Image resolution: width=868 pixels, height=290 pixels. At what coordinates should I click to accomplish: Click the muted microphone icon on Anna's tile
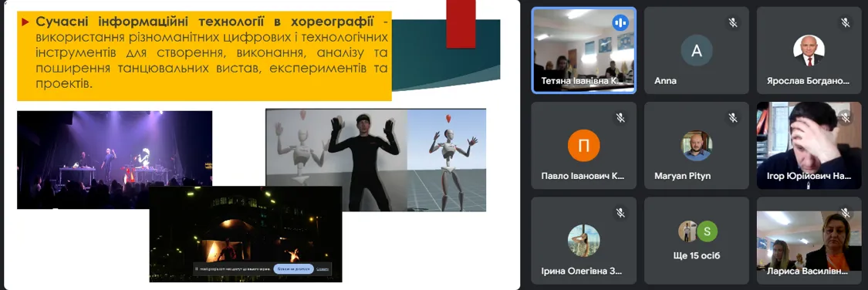tap(732, 22)
